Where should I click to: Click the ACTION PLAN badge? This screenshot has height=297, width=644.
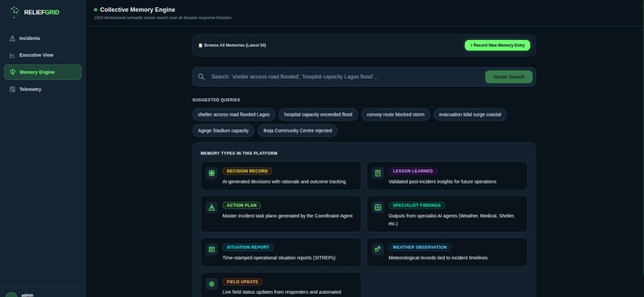coord(241,205)
